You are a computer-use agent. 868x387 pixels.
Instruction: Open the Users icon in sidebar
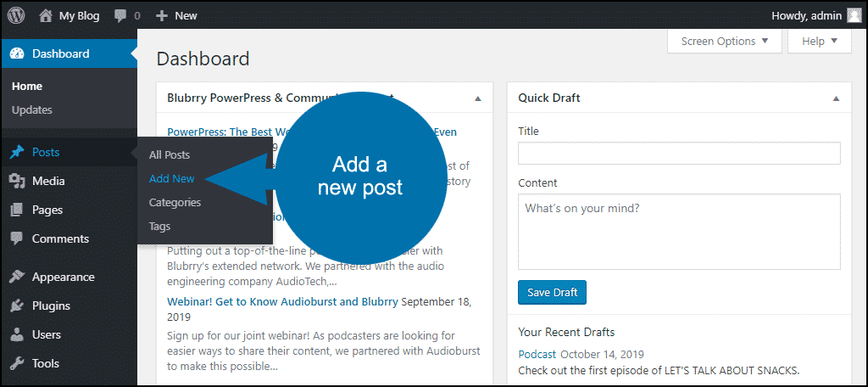(x=17, y=334)
